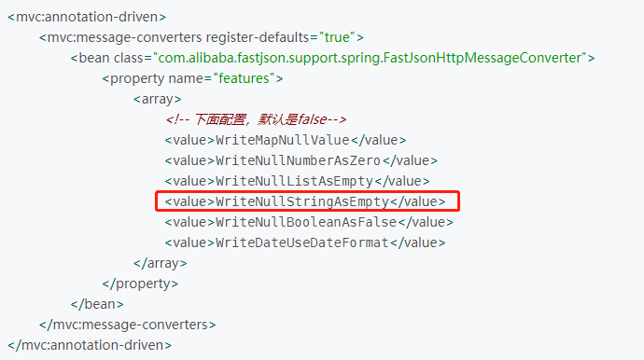Select the WriteNullListAsEmpty value line
The image size is (644, 360).
pyautogui.click(x=298, y=181)
